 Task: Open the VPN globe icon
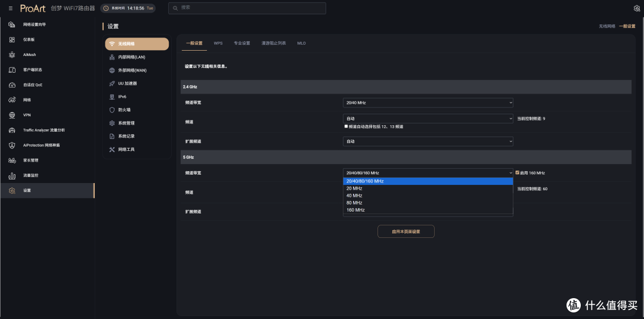coord(12,115)
